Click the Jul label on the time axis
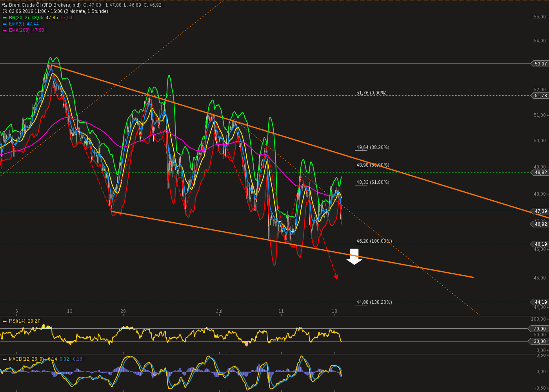This screenshot has height=392, width=549. [219, 311]
